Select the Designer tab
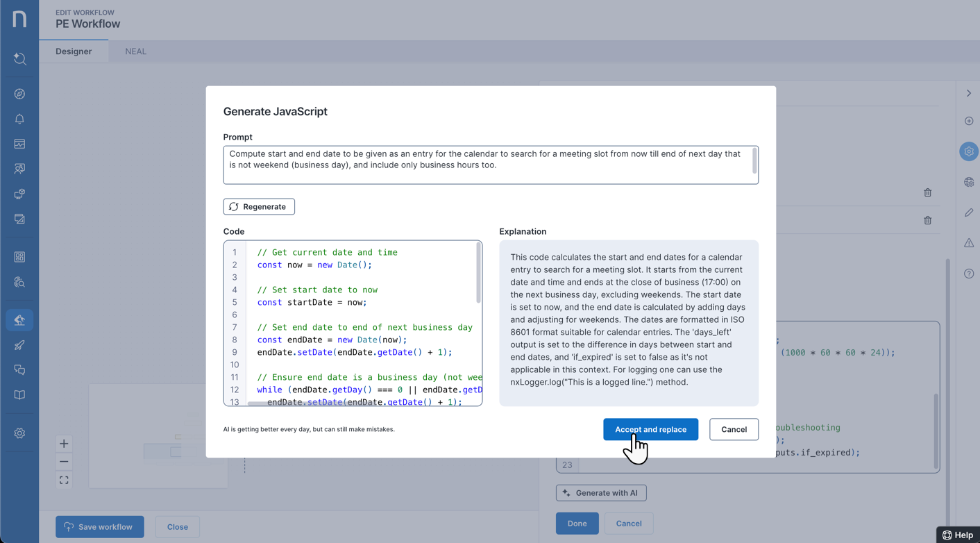Screen dimensions: 980x543 74,51
